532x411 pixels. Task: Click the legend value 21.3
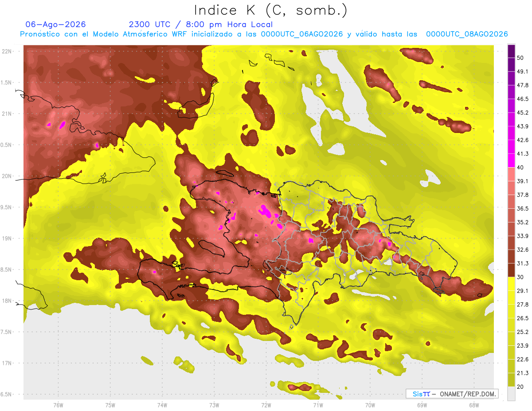click(523, 373)
